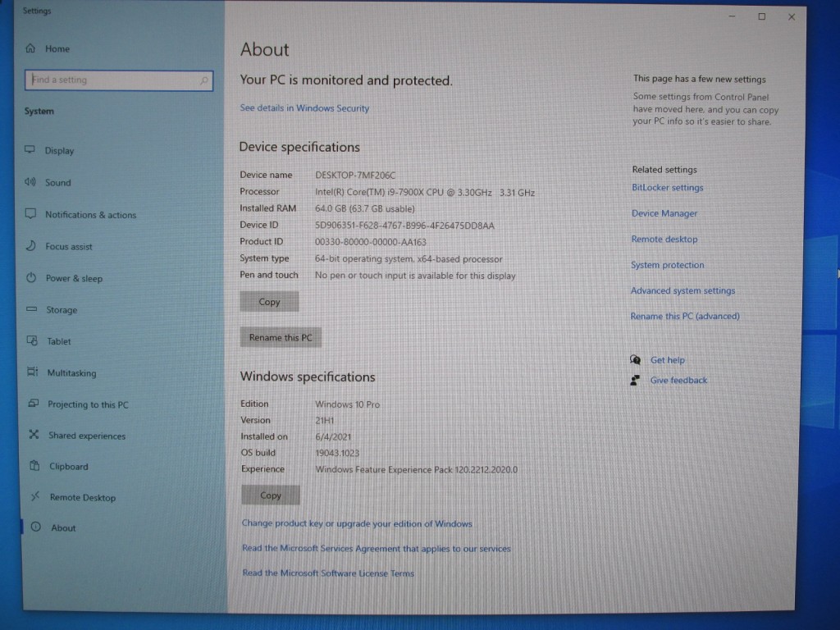Viewport: 840px width, 630px height.
Task: Click Product ID 00330-80000-00000-AA163
Action: point(371,242)
